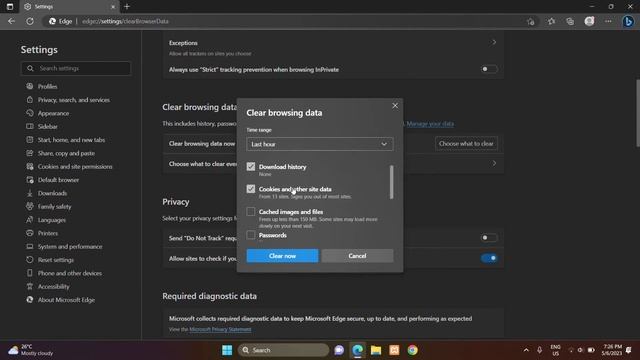Screen dimensions: 640x360
Task: Open Default browser settings
Action: (x=58, y=180)
